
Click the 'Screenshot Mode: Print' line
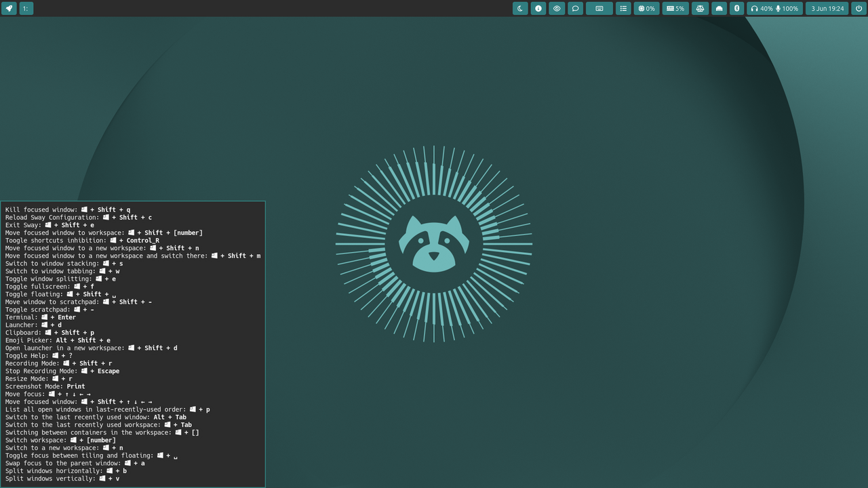pyautogui.click(x=45, y=386)
